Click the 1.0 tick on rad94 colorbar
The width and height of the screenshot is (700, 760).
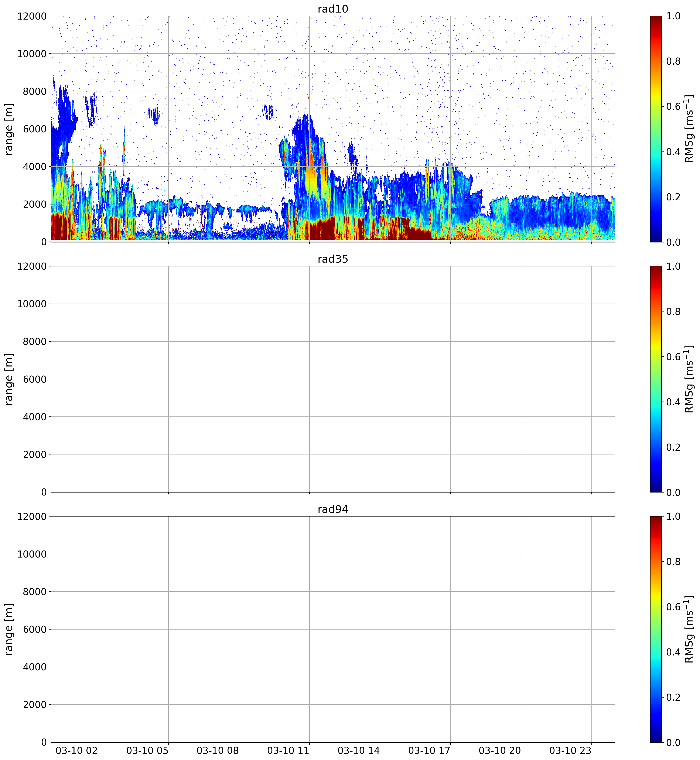pyautogui.click(x=673, y=516)
